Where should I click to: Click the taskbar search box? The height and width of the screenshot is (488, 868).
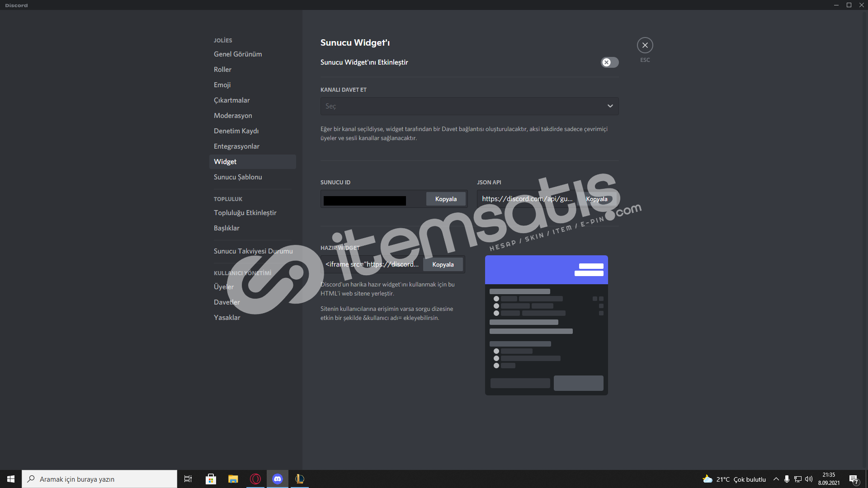99,479
